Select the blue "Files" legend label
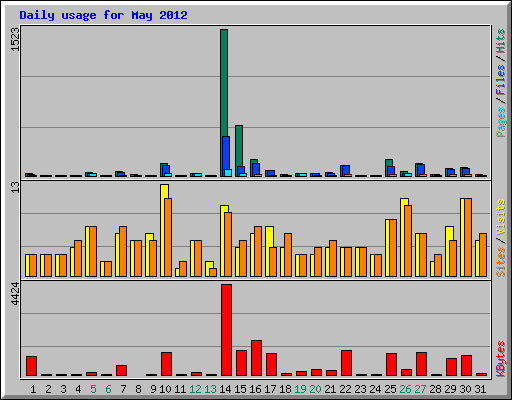Image resolution: width=512 pixels, height=400 pixels. 500,79
